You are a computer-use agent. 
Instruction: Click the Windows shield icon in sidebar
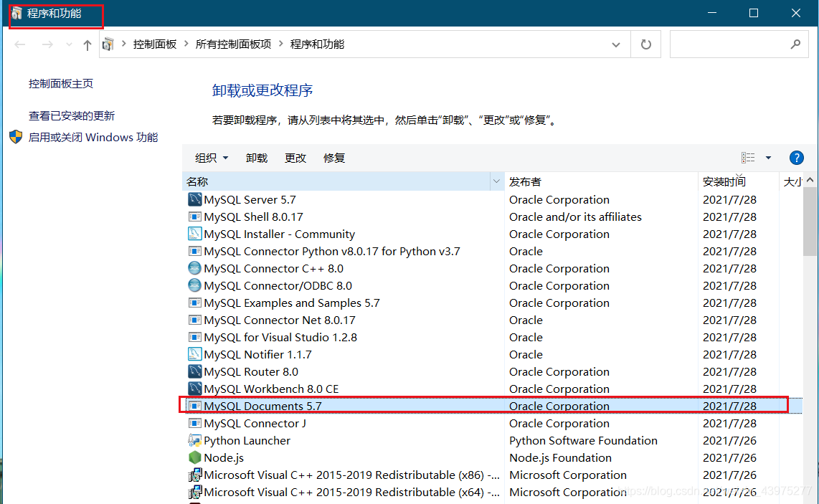[16, 137]
